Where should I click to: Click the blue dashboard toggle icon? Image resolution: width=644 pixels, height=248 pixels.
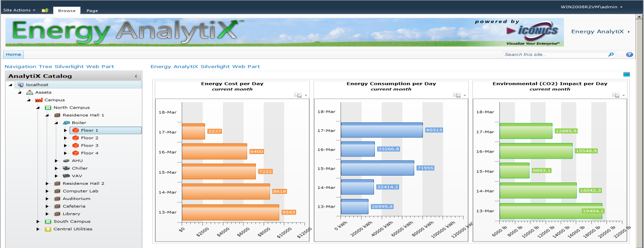tap(627, 74)
